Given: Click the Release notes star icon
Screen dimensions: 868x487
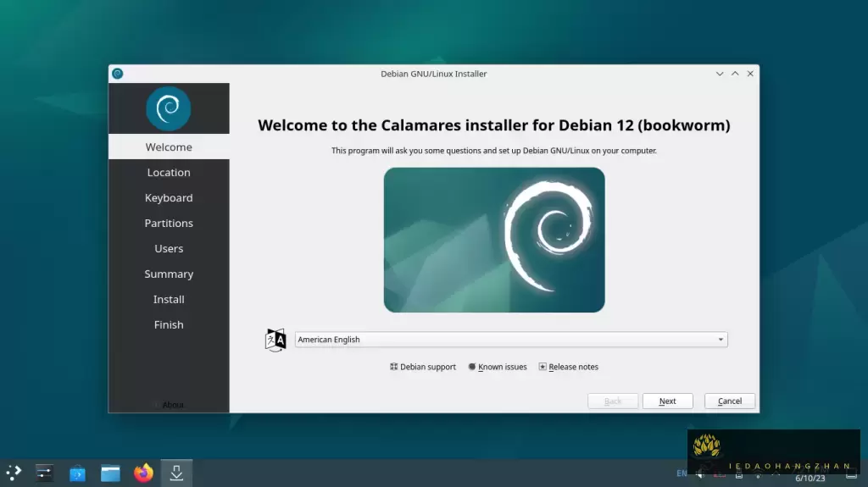Looking at the screenshot, I should [542, 367].
